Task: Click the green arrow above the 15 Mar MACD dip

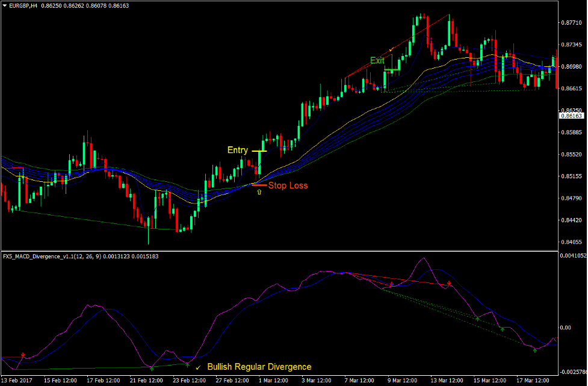Action: click(x=503, y=328)
